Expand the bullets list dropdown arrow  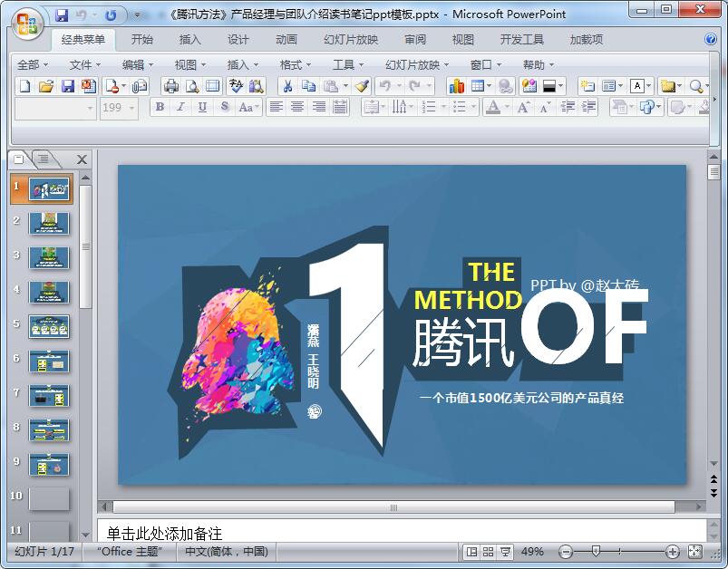point(473,108)
